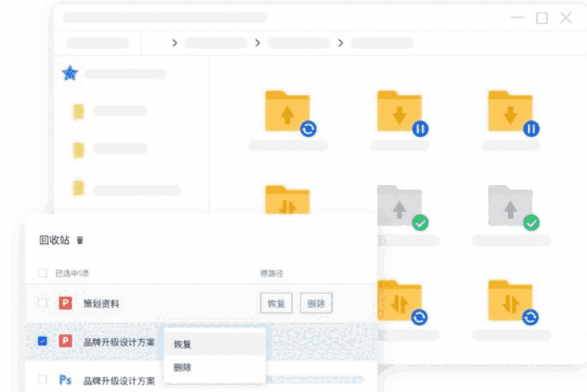Click the 恢复 button in the 策划资料 row

(277, 303)
